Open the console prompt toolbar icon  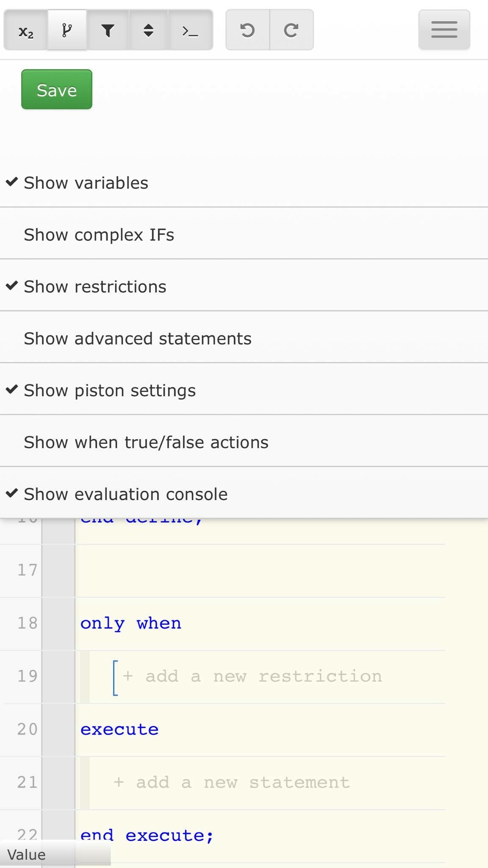coord(190,31)
